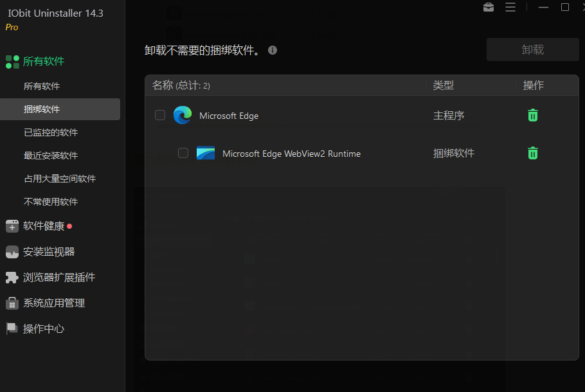Viewport: 585px width, 392px height.
Task: Click the 捆绑软件 type cell for WebView2
Action: [454, 154]
